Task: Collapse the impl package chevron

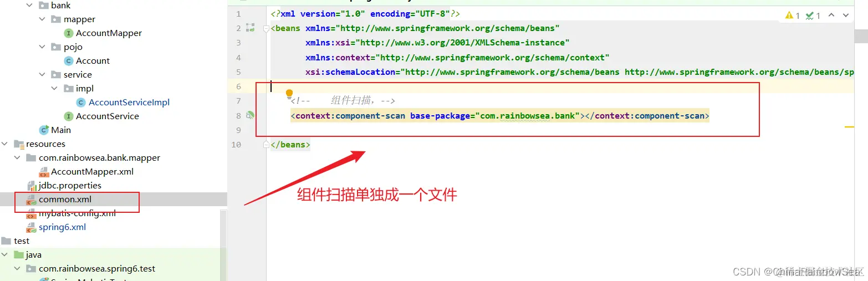Action: pyautogui.click(x=54, y=88)
